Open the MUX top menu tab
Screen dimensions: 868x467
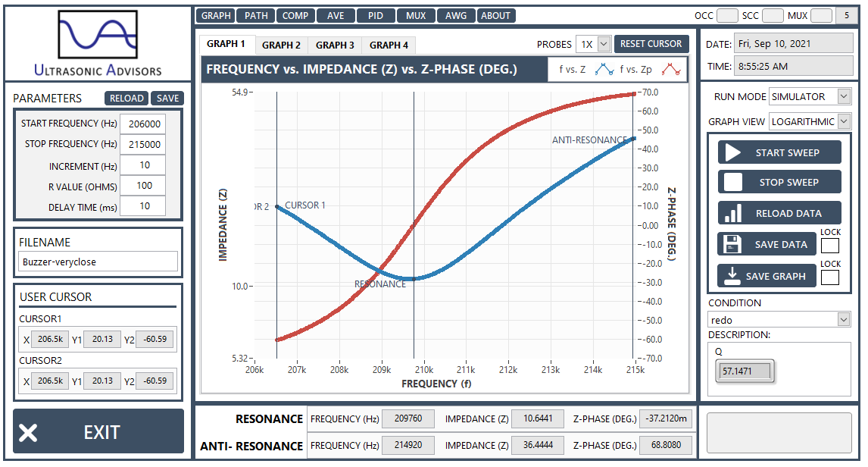(x=416, y=15)
